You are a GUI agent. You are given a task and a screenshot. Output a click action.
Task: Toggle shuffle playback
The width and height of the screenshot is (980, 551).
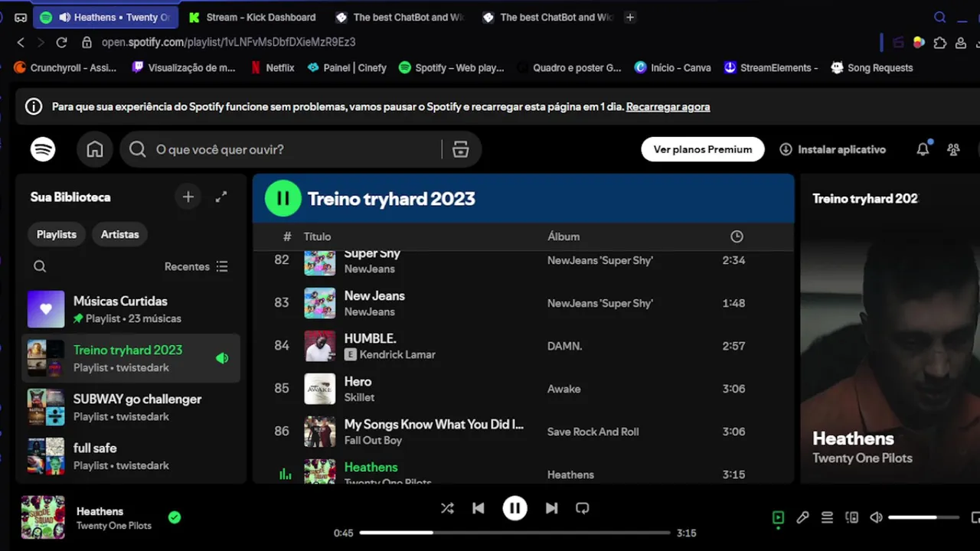pos(447,508)
